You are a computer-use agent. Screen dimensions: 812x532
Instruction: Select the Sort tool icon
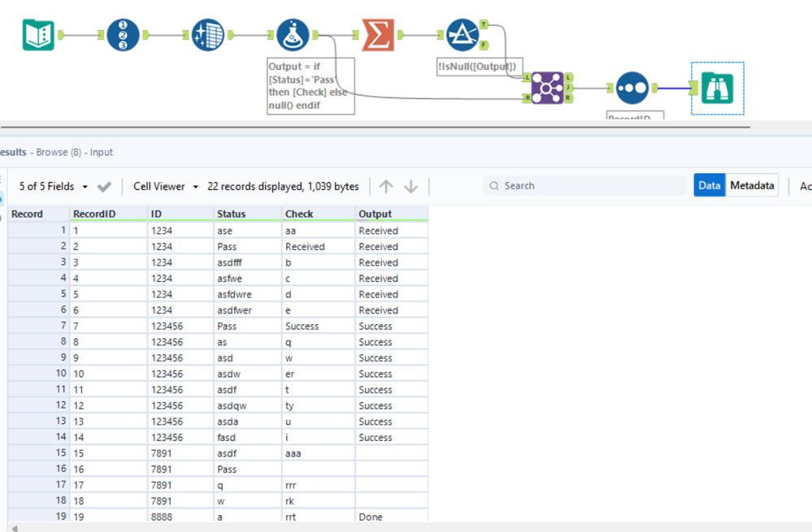(x=632, y=88)
